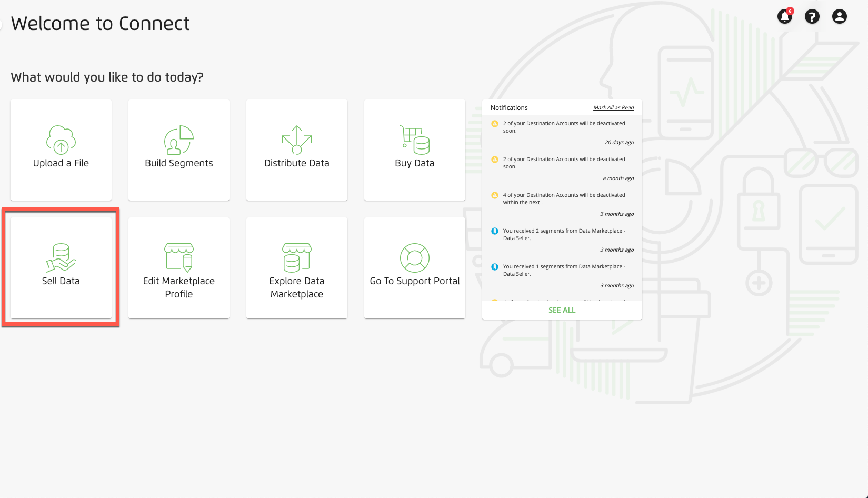Image resolution: width=868 pixels, height=498 pixels.
Task: Select 'You received 2 segments' notification text
Action: coord(564,234)
